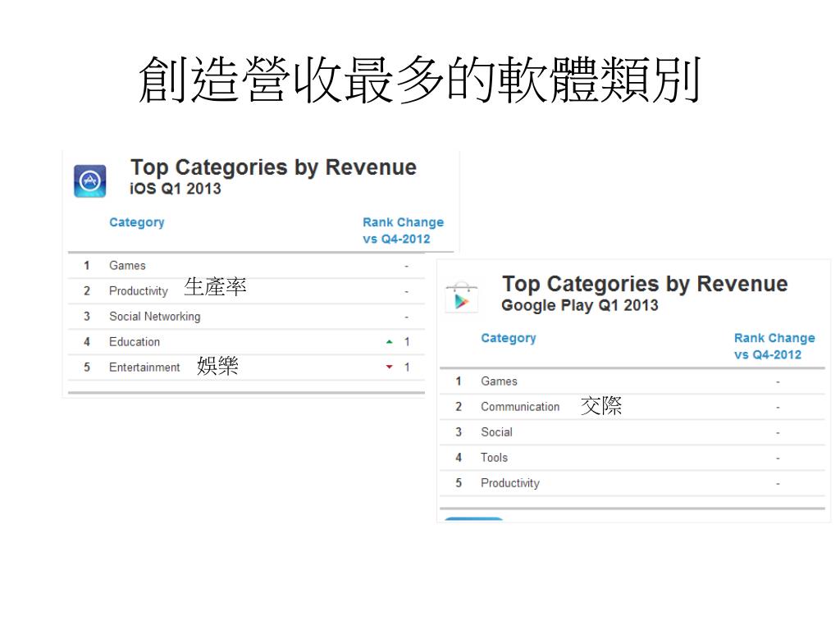840x630 pixels.
Task: Click Google Play table 'Category' column header
Action: (x=509, y=338)
